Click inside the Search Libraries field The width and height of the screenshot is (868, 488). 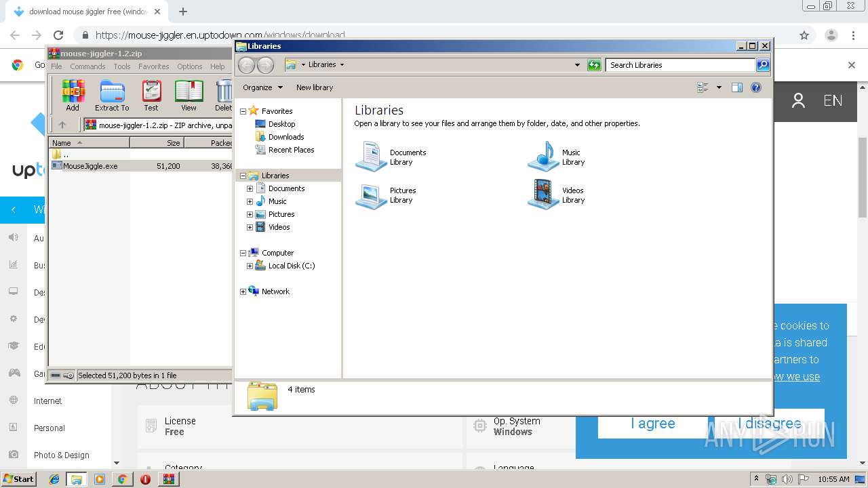click(679, 65)
